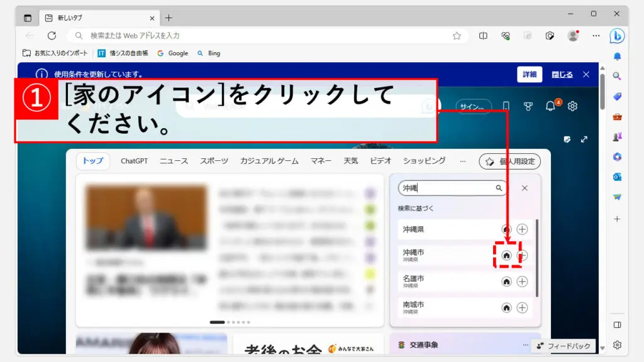The width and height of the screenshot is (644, 362).
Task: Click the plus icon beside 沖縄県
Action: [x=522, y=229]
